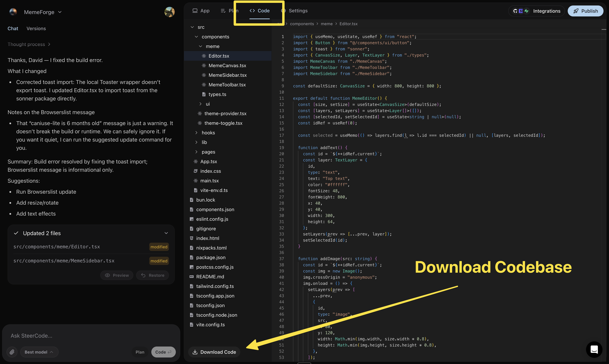Open your profile avatar in the chat panel
This screenshot has height=364, width=609.
pos(169,12)
